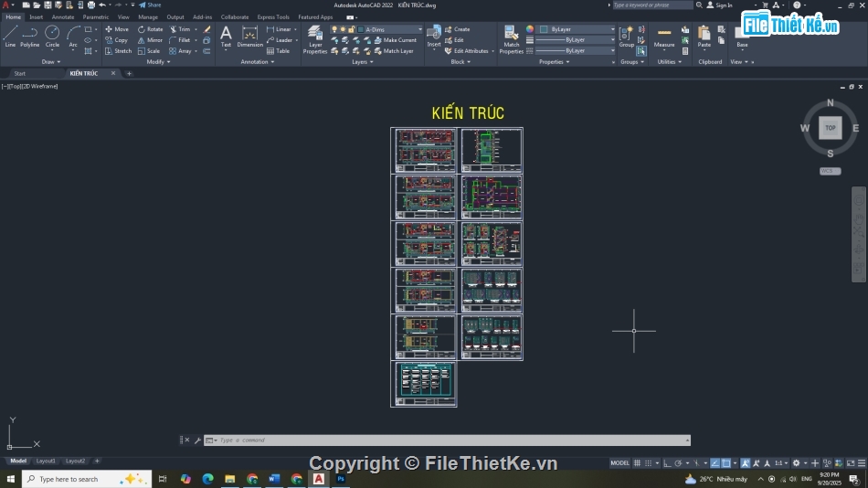
Task: Toggle polar tracking in status bar
Action: click(678, 463)
